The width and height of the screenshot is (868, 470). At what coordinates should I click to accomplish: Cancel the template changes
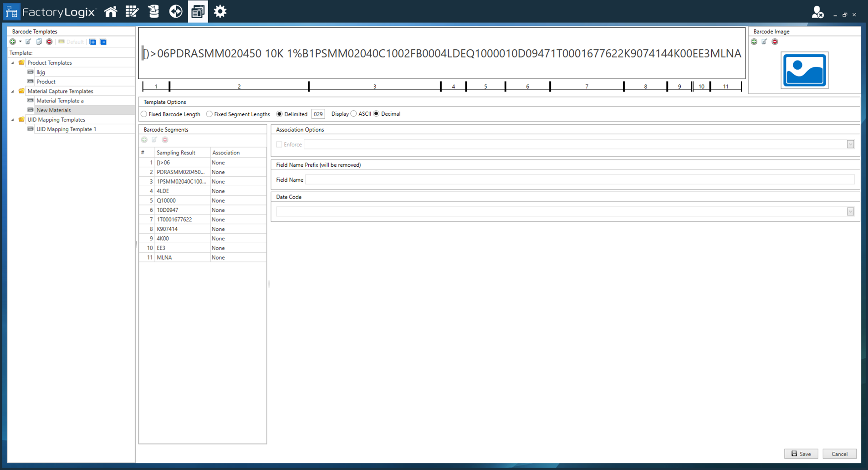pos(839,454)
